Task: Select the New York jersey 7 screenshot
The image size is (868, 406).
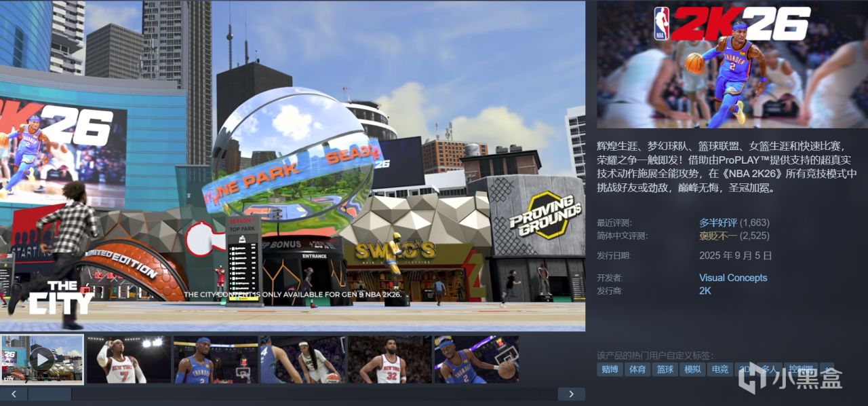Action: (x=129, y=359)
